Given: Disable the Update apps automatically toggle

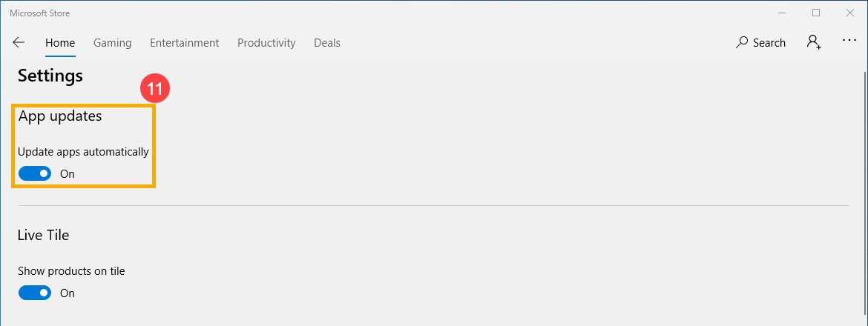Looking at the screenshot, I should click(35, 174).
